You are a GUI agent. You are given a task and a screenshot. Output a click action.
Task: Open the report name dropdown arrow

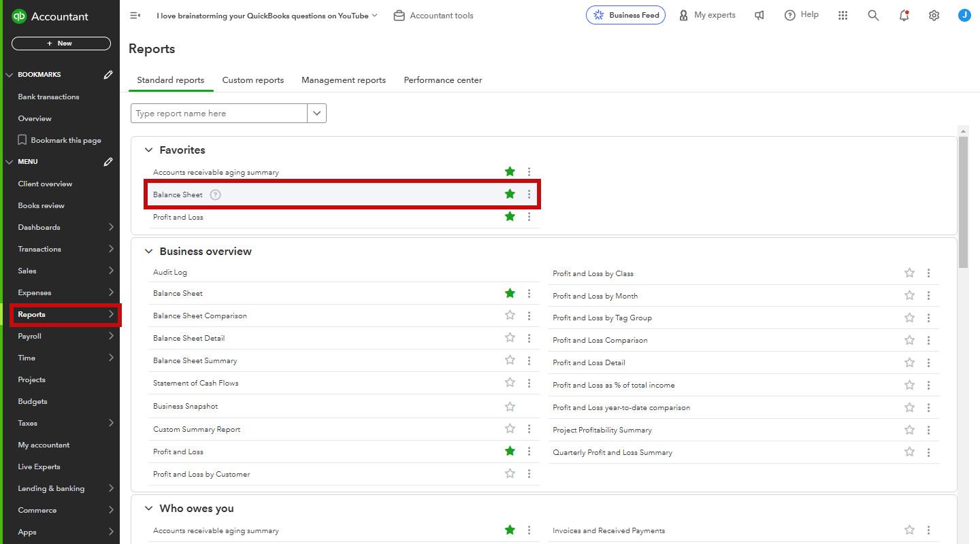[316, 114]
